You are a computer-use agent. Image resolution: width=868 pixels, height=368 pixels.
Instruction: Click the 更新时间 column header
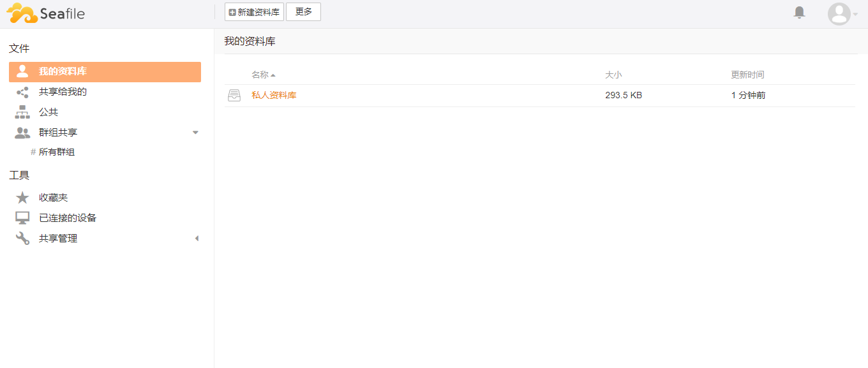coord(747,75)
